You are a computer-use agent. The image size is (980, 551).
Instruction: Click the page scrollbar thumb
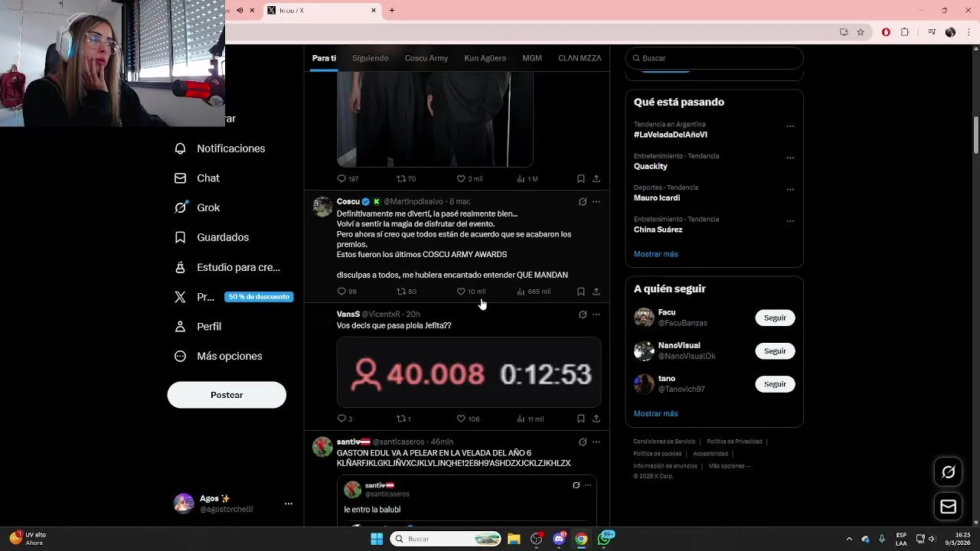pyautogui.click(x=976, y=135)
